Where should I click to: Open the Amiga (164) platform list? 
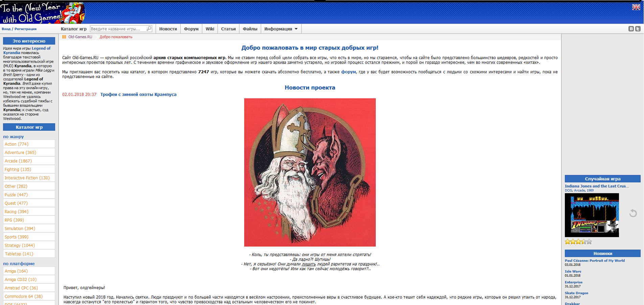tap(29, 271)
